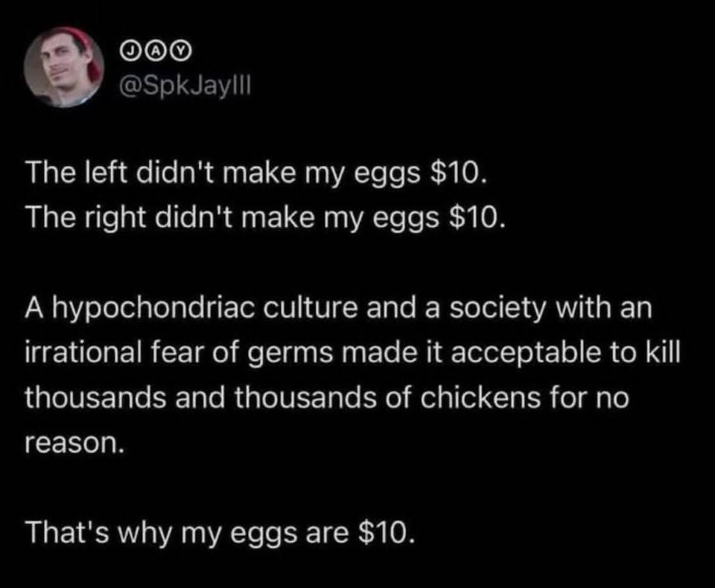Click the word "germs" in the tweet
715x588 pixels.
[291, 355]
